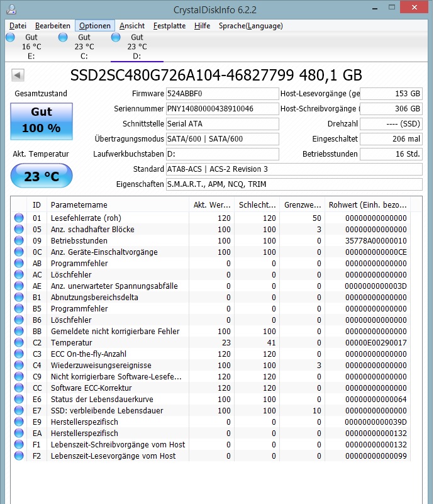Click status icon of Status der Lebensdauerkurve
The image size is (434, 504).
tap(19, 399)
